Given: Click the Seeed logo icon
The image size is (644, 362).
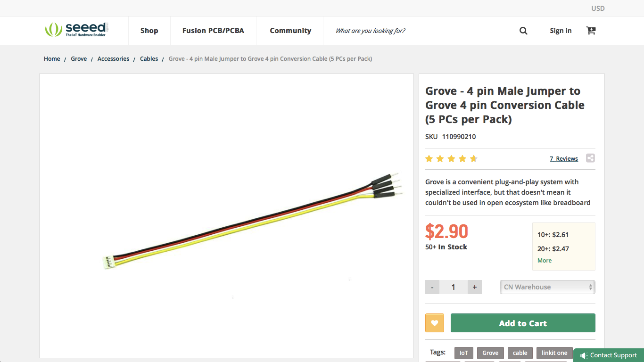Looking at the screenshot, I should pyautogui.click(x=54, y=30).
